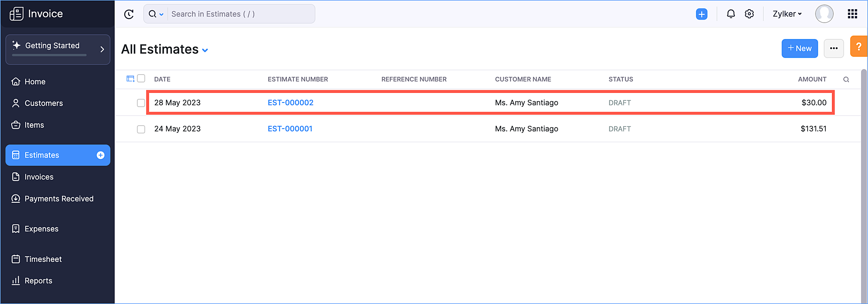Open Payments Received section
The image size is (868, 304).
[59, 198]
